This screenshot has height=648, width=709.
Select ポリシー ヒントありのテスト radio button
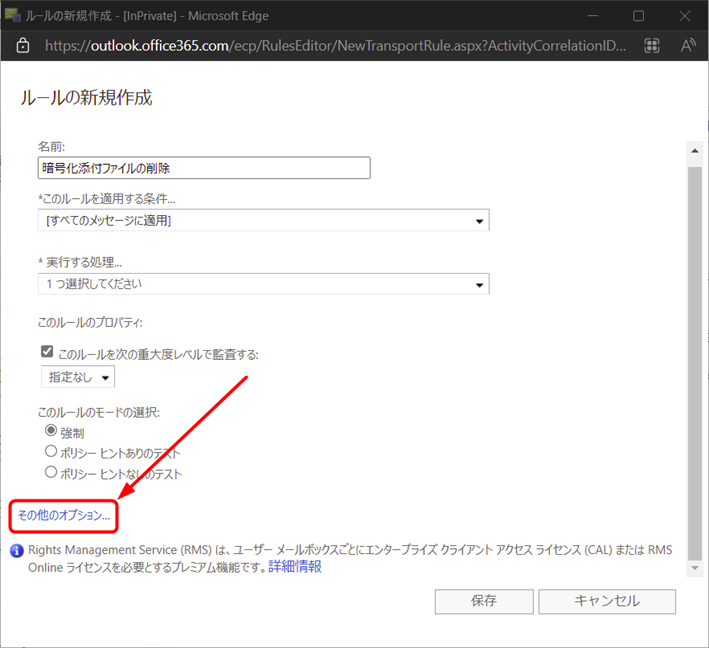(51, 451)
